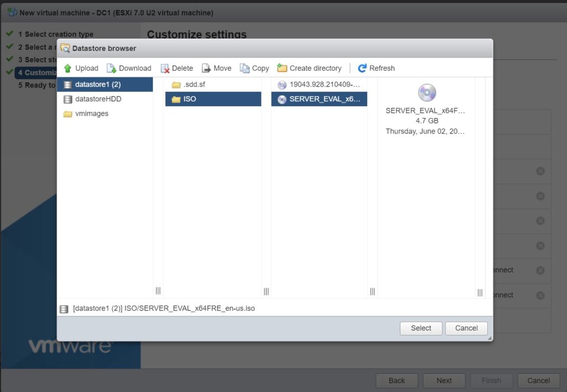Click the Move document icon
This screenshot has height=392, width=567.
[x=206, y=68]
